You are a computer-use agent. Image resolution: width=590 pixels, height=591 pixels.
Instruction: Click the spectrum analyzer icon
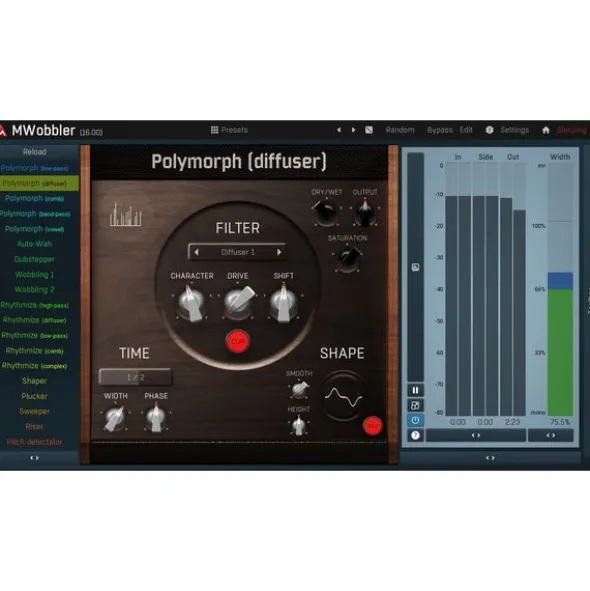(x=126, y=214)
